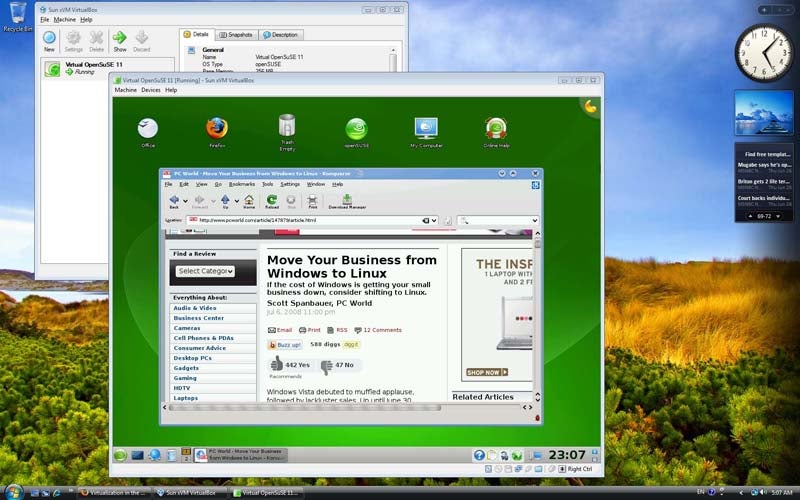Click the Business Center link
The height and width of the screenshot is (500, 800).
(x=198, y=318)
